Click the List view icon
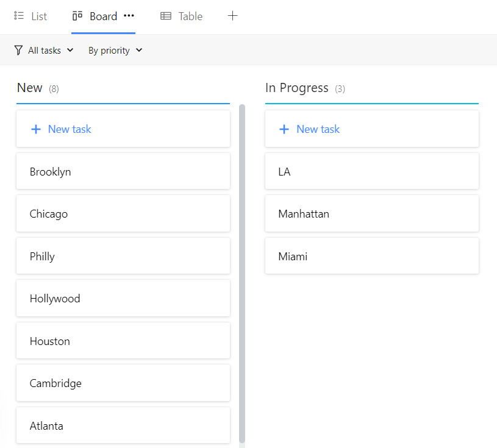This screenshot has width=497, height=448. (19, 16)
